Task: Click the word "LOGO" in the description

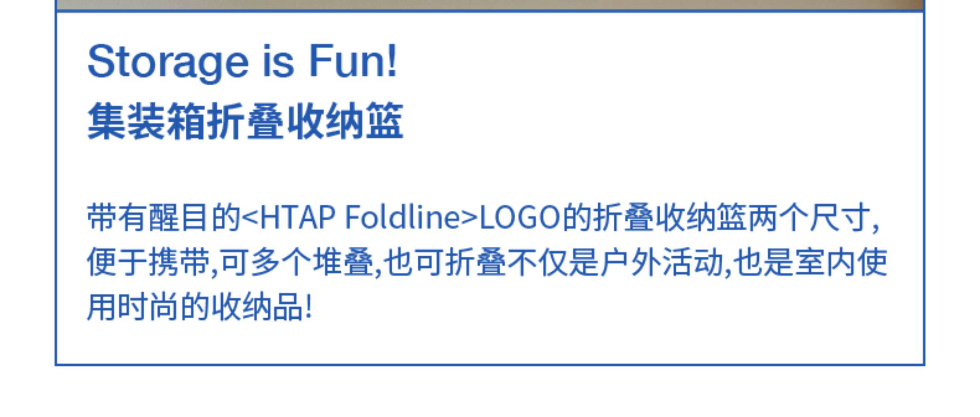Action: click(520, 218)
